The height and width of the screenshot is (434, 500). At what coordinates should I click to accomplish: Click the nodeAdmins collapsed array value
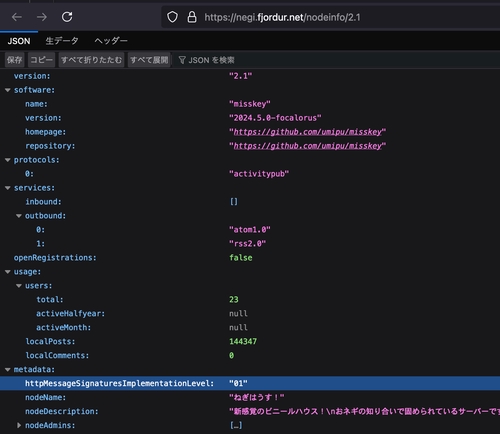click(236, 425)
